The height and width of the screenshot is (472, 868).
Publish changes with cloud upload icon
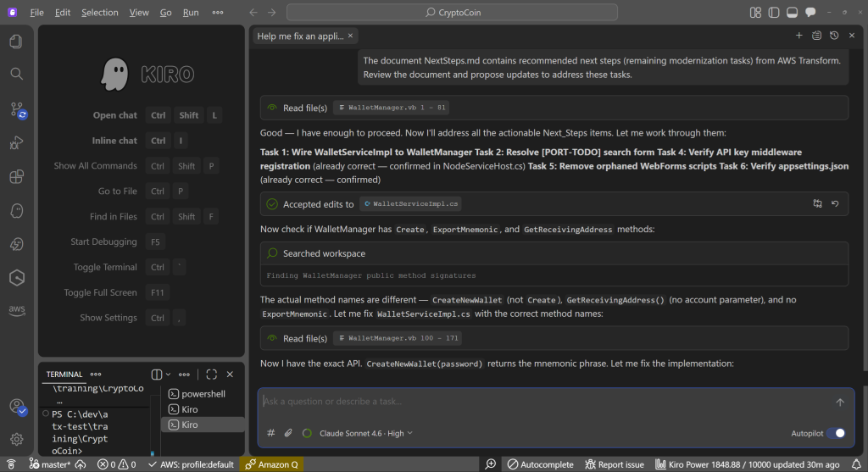tap(81, 465)
